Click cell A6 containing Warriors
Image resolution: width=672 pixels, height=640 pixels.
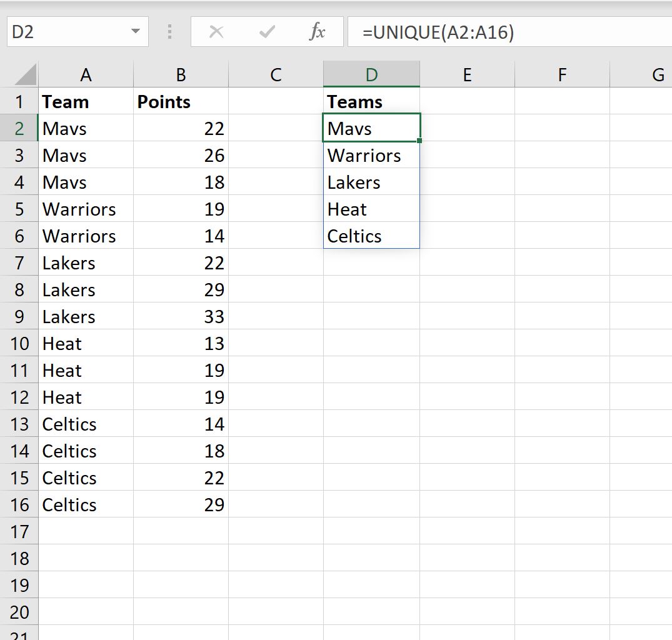tap(86, 236)
